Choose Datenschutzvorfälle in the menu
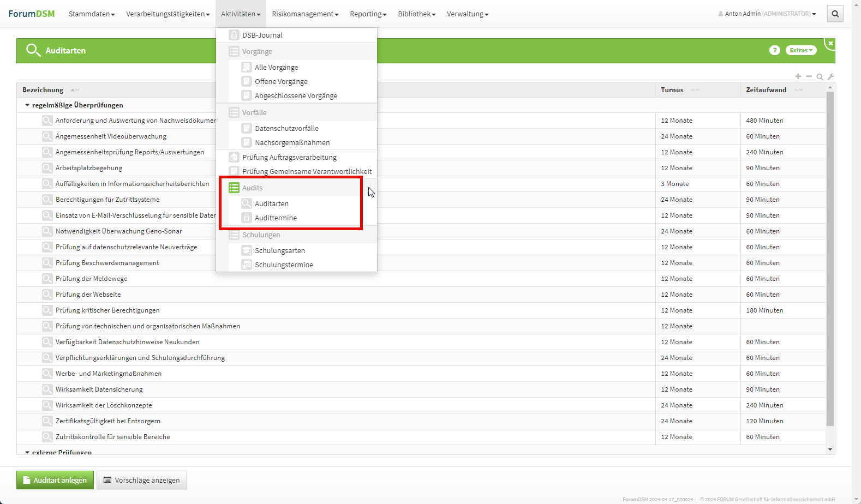 pyautogui.click(x=286, y=128)
